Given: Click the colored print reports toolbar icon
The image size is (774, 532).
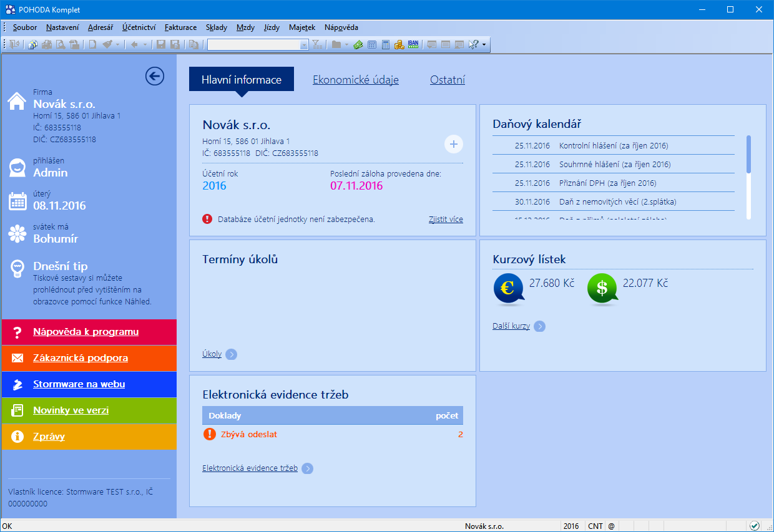Looking at the screenshot, I should (32, 44).
